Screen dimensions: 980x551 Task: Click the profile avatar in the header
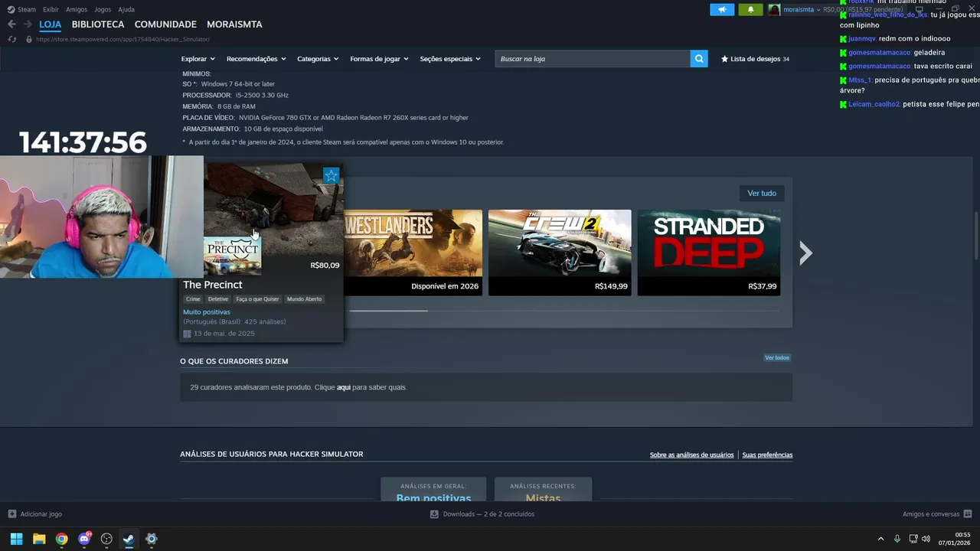click(775, 10)
